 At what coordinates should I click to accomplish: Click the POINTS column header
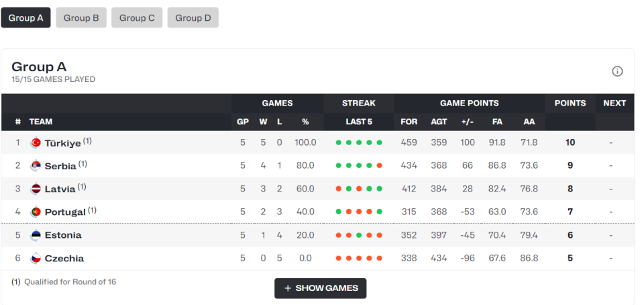570,103
